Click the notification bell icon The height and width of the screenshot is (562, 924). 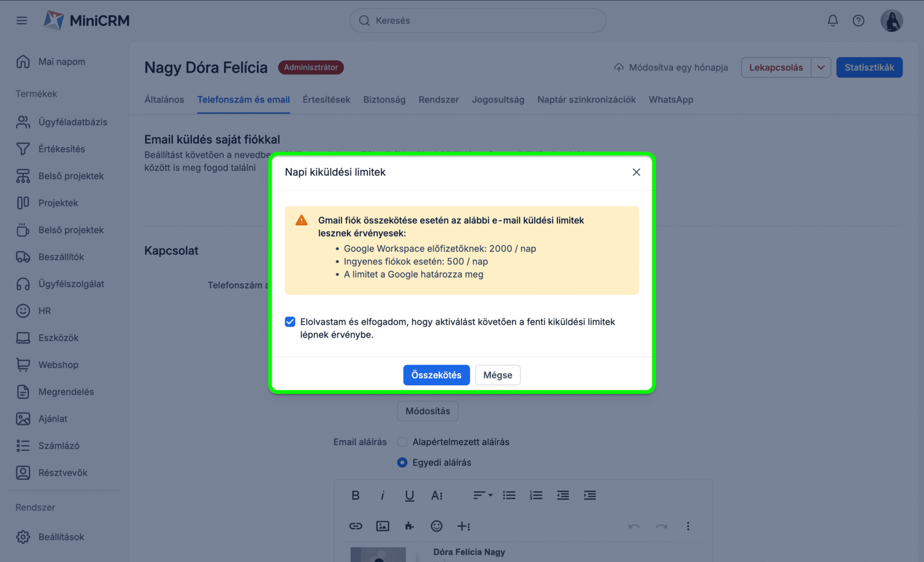[x=833, y=20]
